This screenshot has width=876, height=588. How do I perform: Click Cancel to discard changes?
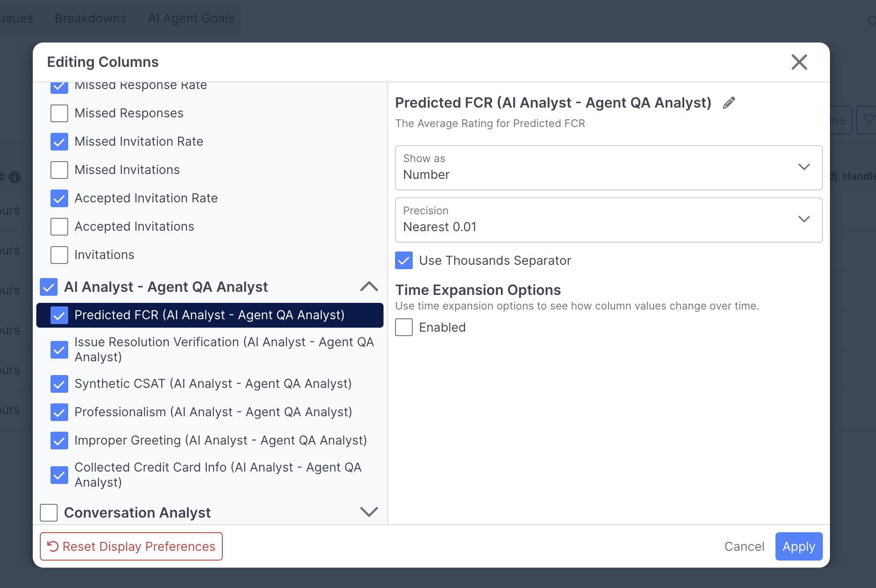point(744,546)
